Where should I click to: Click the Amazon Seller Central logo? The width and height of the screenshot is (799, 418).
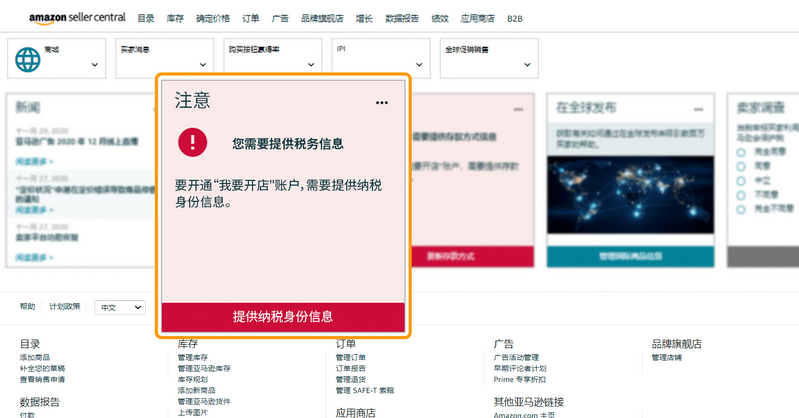point(91,18)
